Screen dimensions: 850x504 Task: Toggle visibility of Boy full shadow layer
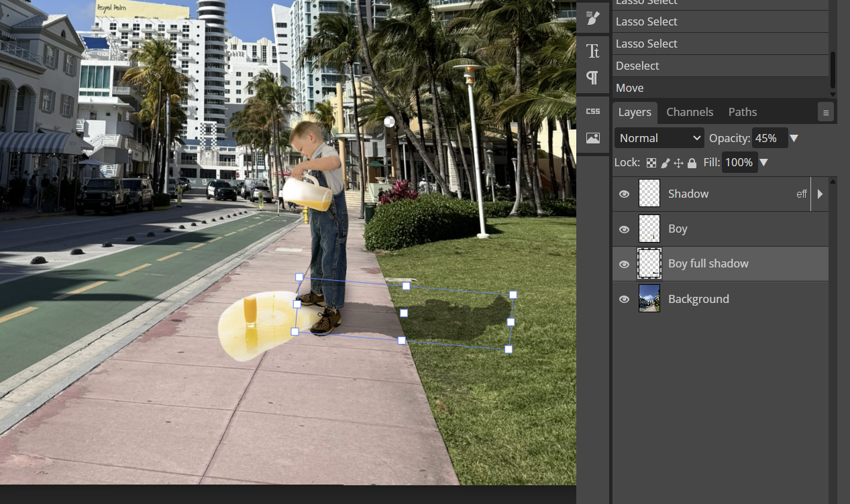(x=624, y=264)
